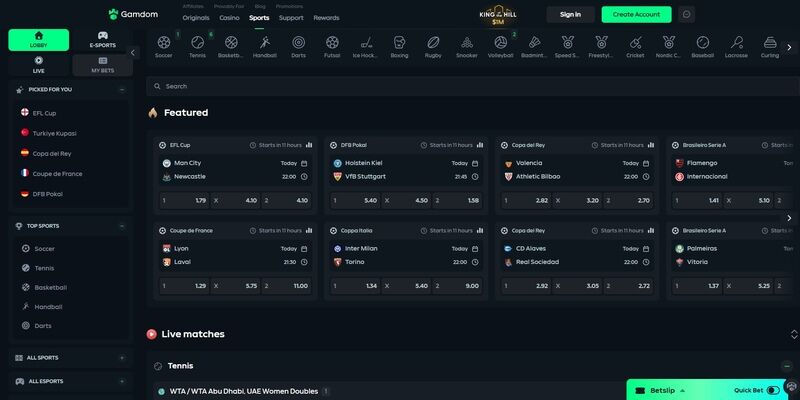This screenshot has width=800, height=400.
Task: Bet on Laval win at 11.00
Action: click(x=286, y=286)
